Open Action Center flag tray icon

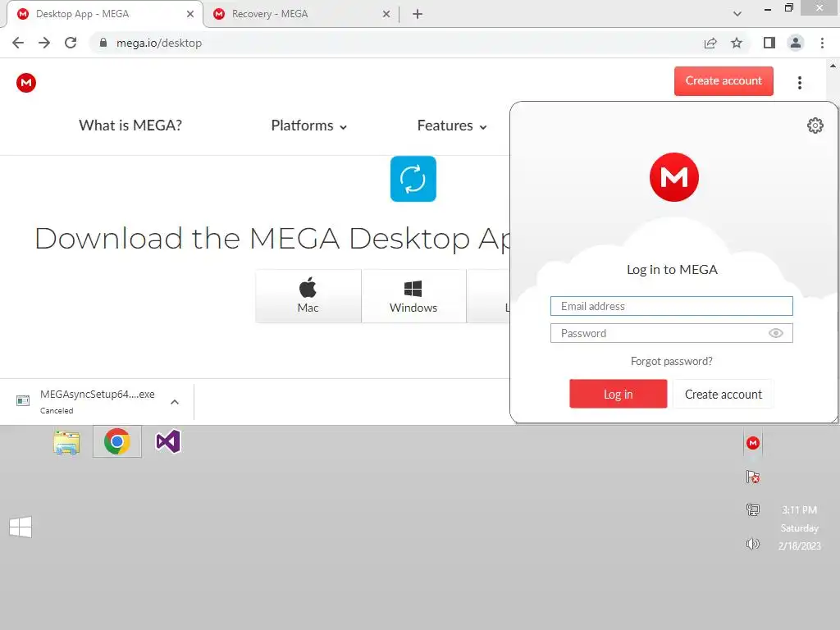[x=753, y=477]
